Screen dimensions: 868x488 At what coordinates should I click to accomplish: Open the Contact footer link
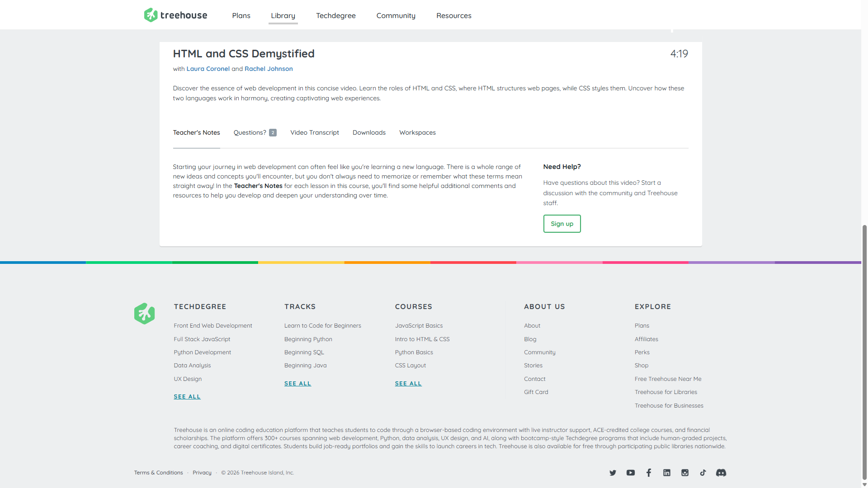(535, 379)
